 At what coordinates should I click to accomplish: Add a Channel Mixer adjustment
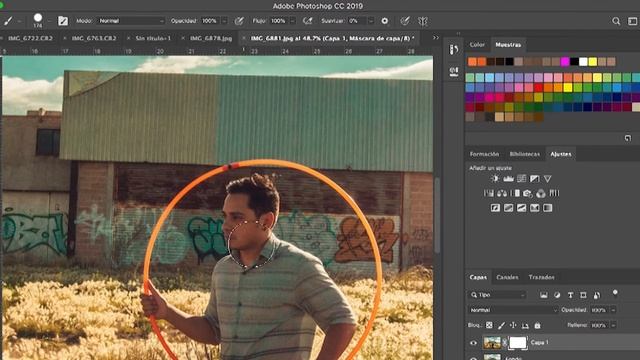click(541, 193)
